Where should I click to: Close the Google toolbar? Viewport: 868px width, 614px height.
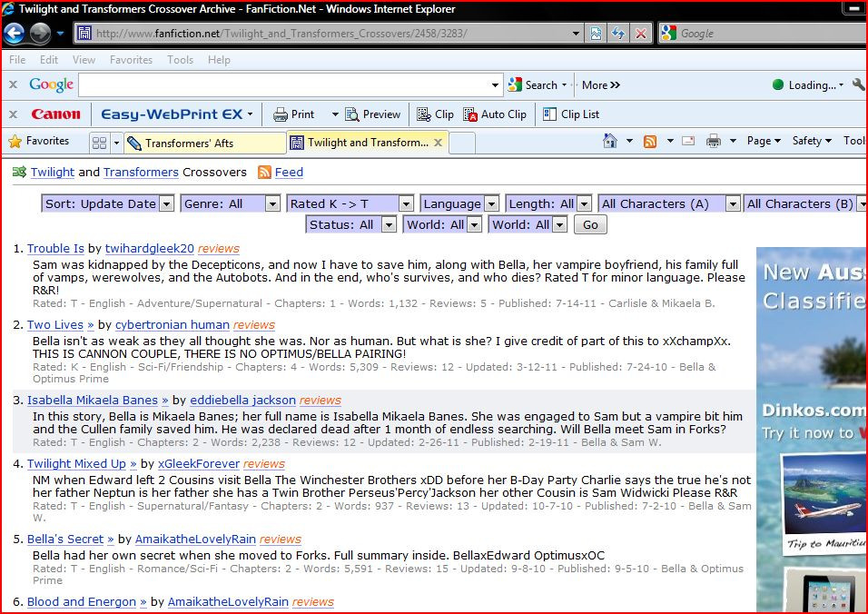(14, 84)
